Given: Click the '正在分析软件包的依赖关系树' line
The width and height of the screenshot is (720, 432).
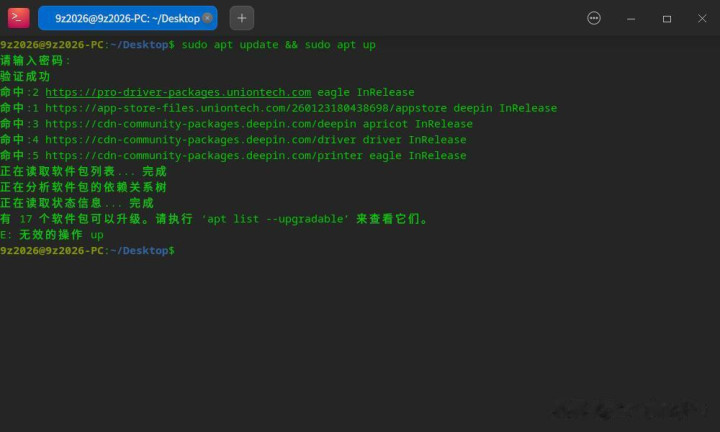Looking at the screenshot, I should [83, 187].
